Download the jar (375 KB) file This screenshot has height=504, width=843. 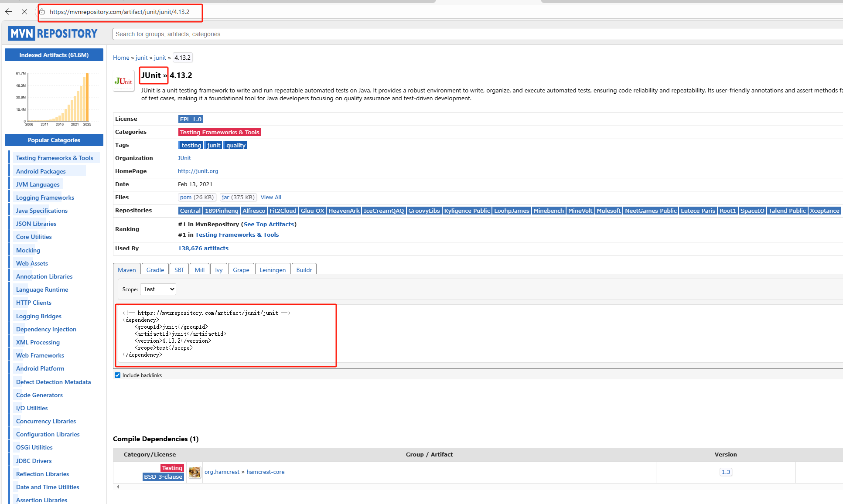coord(238,197)
